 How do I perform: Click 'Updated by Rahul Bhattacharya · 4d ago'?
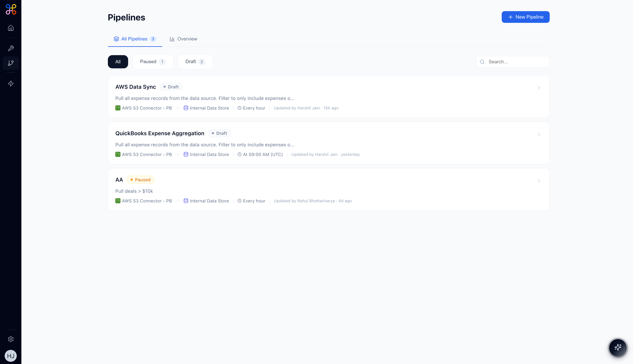[x=313, y=201]
